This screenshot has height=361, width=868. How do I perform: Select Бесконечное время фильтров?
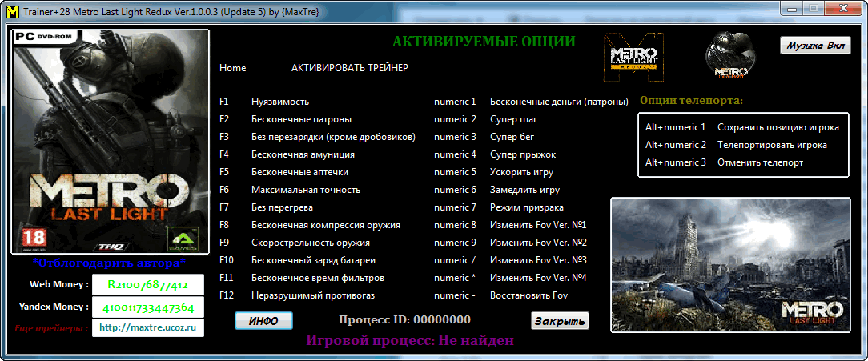click(318, 278)
